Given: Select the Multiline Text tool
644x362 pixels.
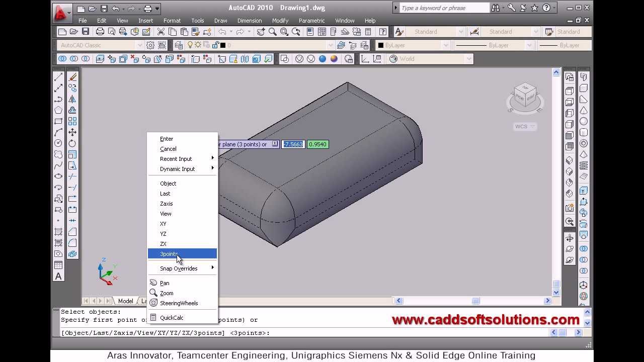Looking at the screenshot, I should coord(58,276).
